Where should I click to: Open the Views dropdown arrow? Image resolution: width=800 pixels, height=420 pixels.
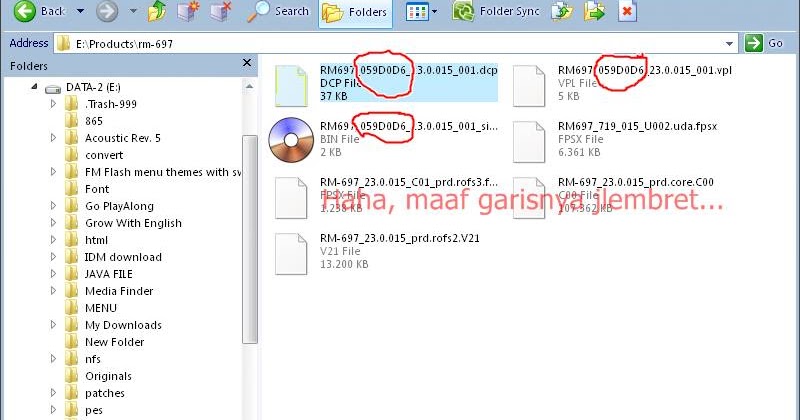(x=434, y=12)
